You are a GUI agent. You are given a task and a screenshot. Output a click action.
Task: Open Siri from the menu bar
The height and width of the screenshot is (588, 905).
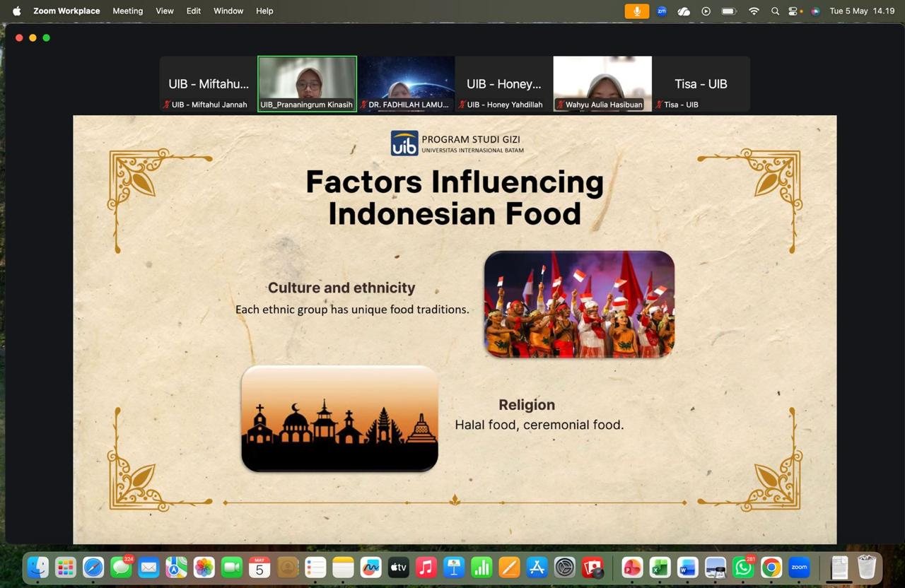[815, 11]
